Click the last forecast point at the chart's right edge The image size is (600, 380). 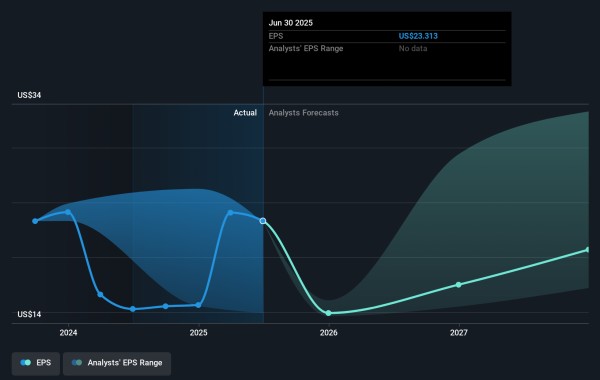click(588, 250)
